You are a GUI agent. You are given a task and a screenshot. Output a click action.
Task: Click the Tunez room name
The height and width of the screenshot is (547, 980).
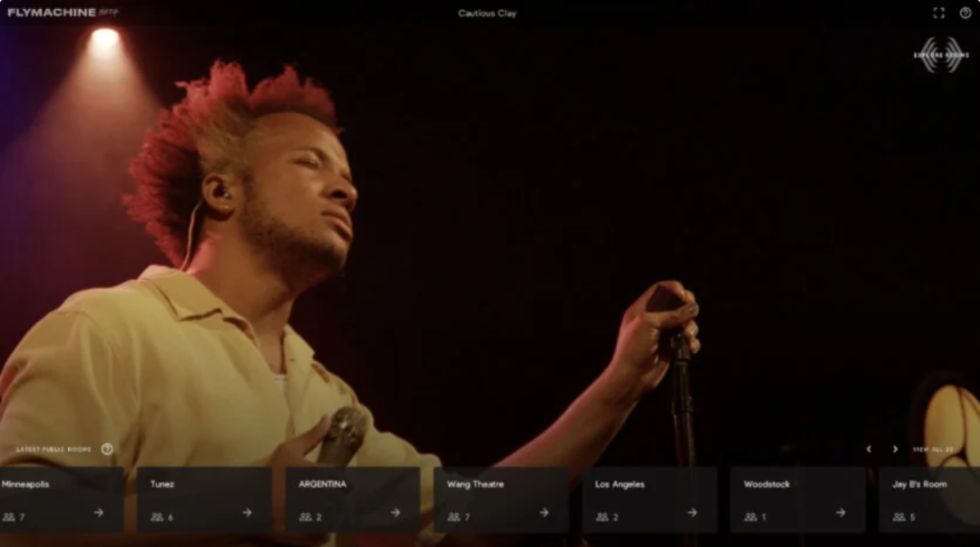coord(162,484)
